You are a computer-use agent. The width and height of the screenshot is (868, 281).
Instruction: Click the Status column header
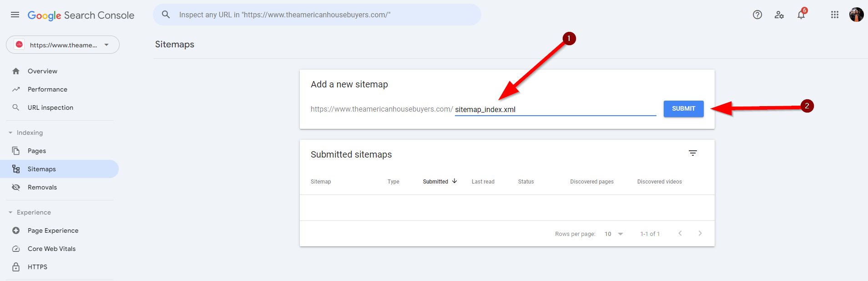[x=526, y=182]
